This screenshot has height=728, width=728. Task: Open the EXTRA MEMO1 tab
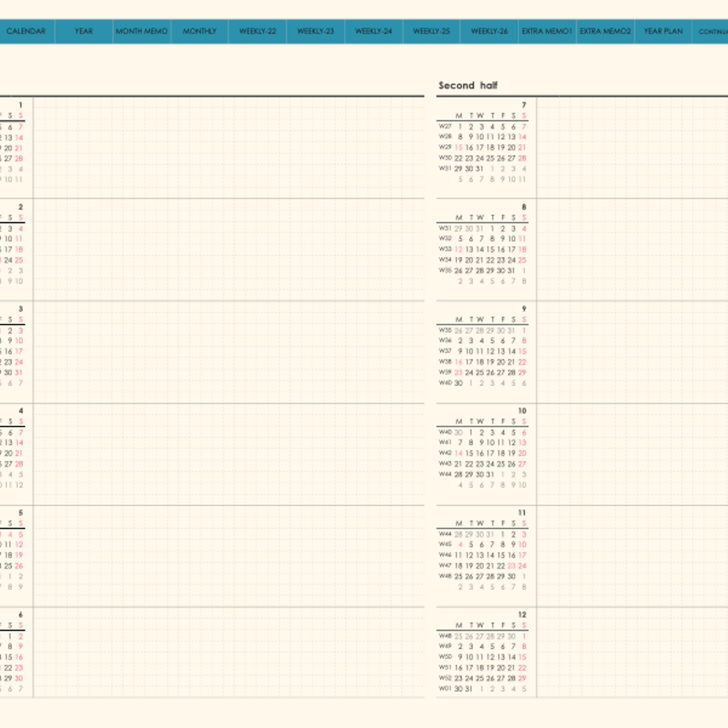tap(547, 31)
